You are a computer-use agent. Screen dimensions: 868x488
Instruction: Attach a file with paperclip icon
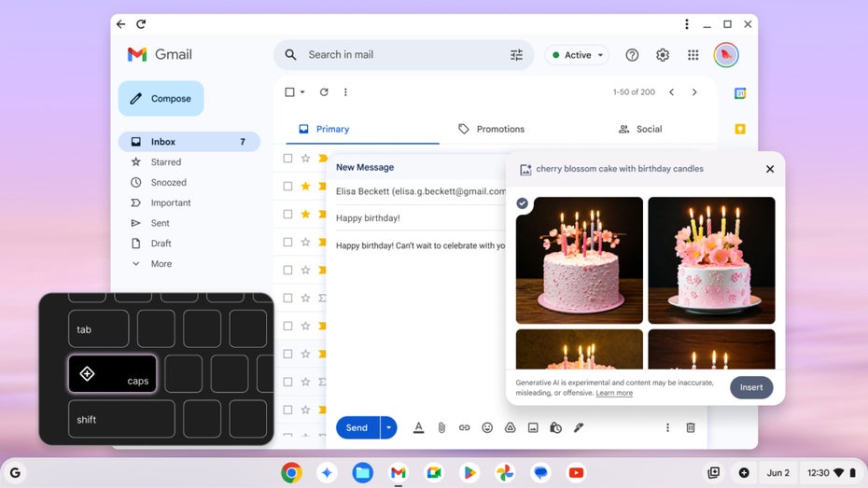441,427
